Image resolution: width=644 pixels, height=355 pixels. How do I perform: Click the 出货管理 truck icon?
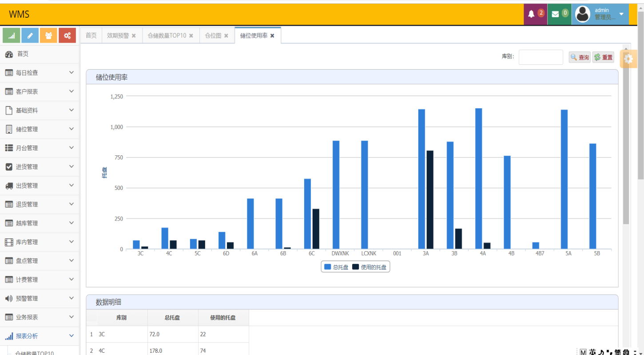point(9,185)
